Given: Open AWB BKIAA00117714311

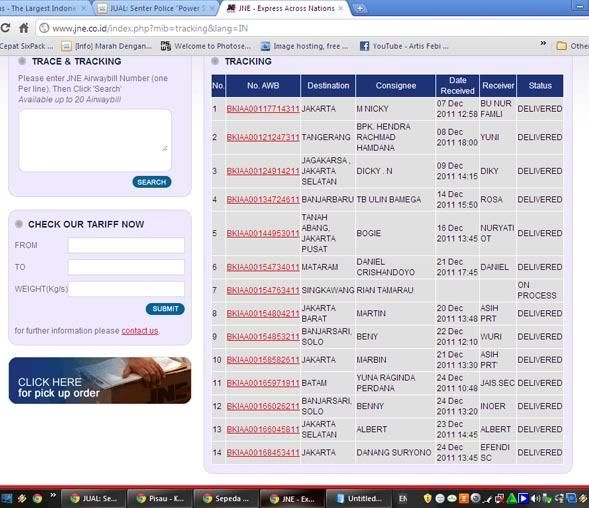Looking at the screenshot, I should point(263,109).
